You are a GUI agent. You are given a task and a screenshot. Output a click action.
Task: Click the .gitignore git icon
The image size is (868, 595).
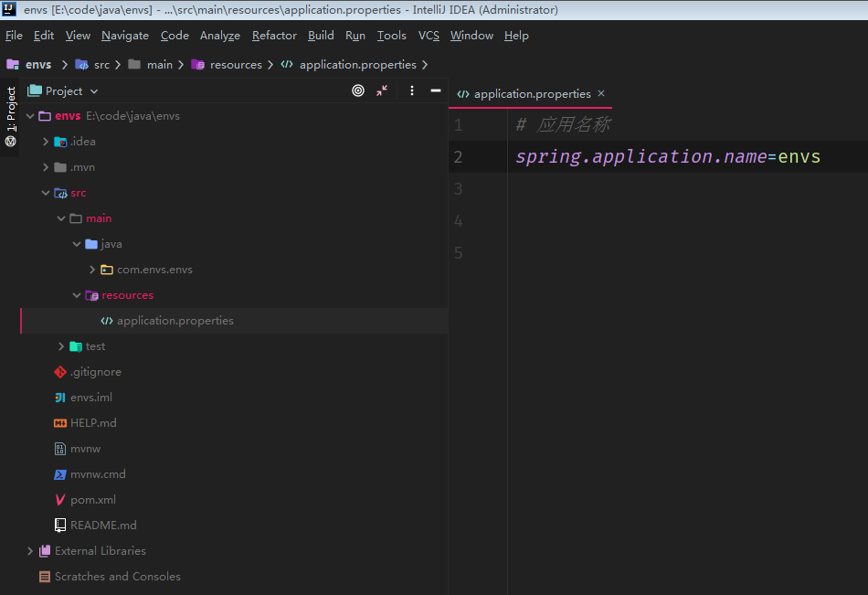tap(60, 372)
